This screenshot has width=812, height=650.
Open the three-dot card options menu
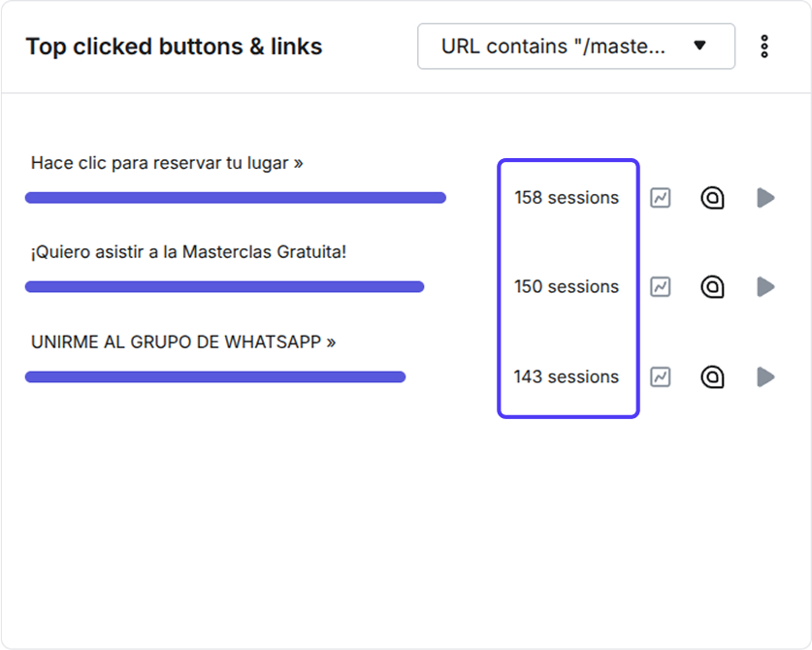coord(764,47)
